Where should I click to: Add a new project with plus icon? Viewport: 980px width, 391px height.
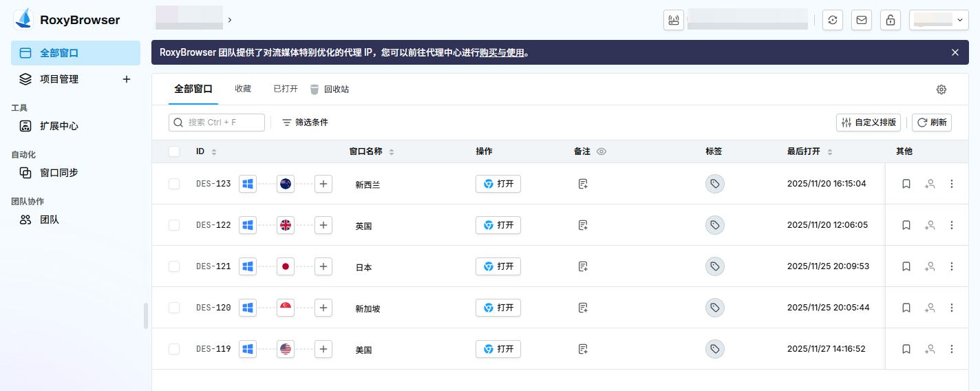(127, 79)
